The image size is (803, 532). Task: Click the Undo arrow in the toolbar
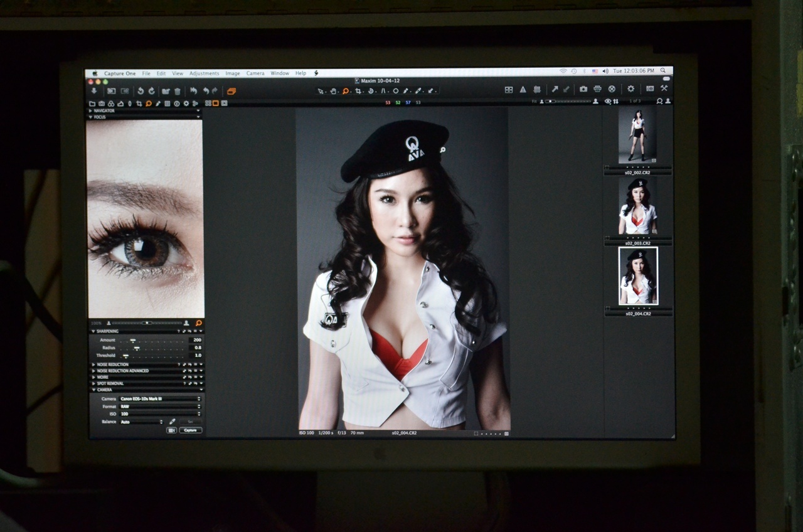206,91
